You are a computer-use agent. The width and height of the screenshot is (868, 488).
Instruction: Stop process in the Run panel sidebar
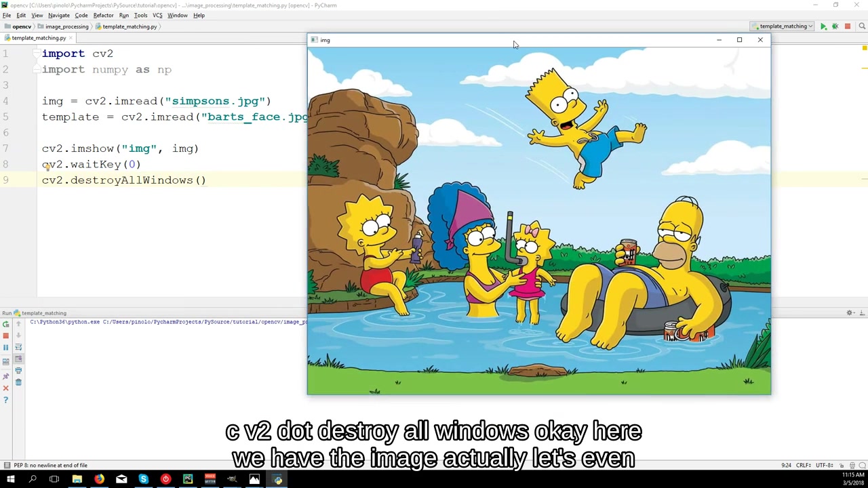pos(6,335)
